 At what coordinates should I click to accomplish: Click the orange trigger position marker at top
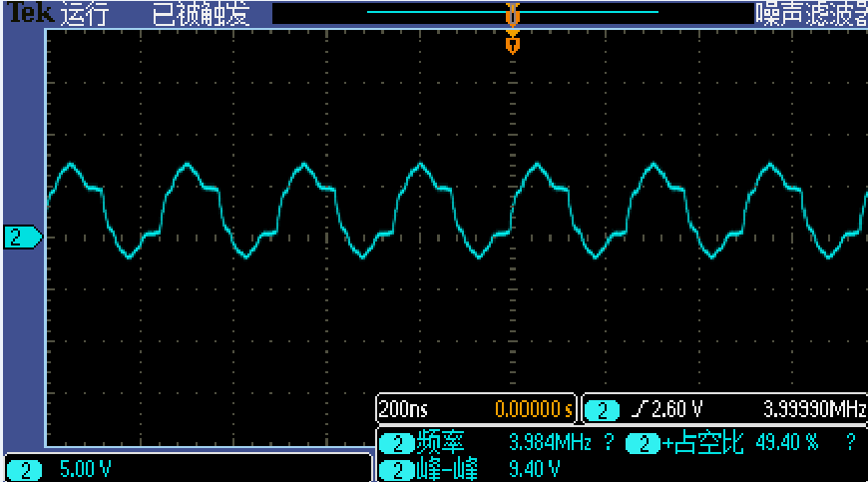(513, 43)
